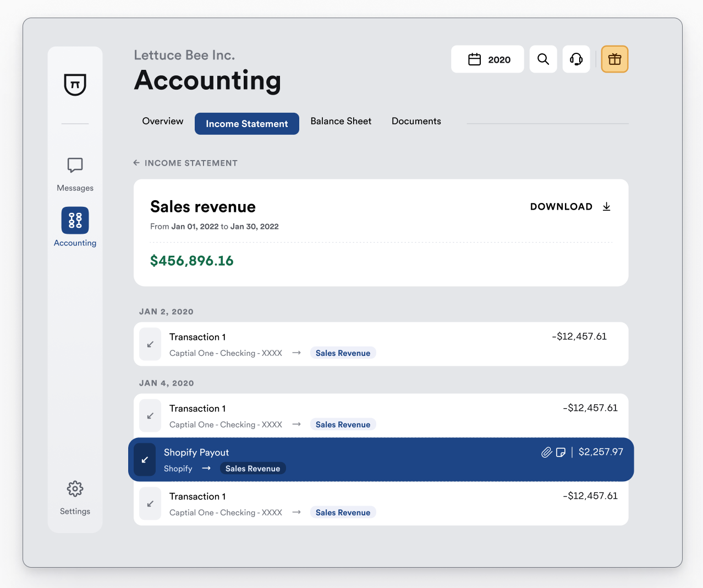Contact support via the headset icon

click(x=575, y=59)
